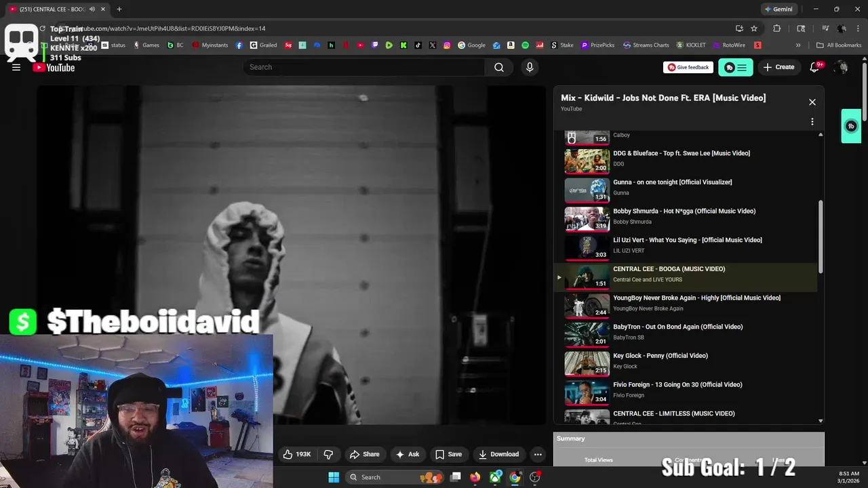The image size is (868, 488).
Task: Open the Kick bookmark icon
Action: [403, 45]
